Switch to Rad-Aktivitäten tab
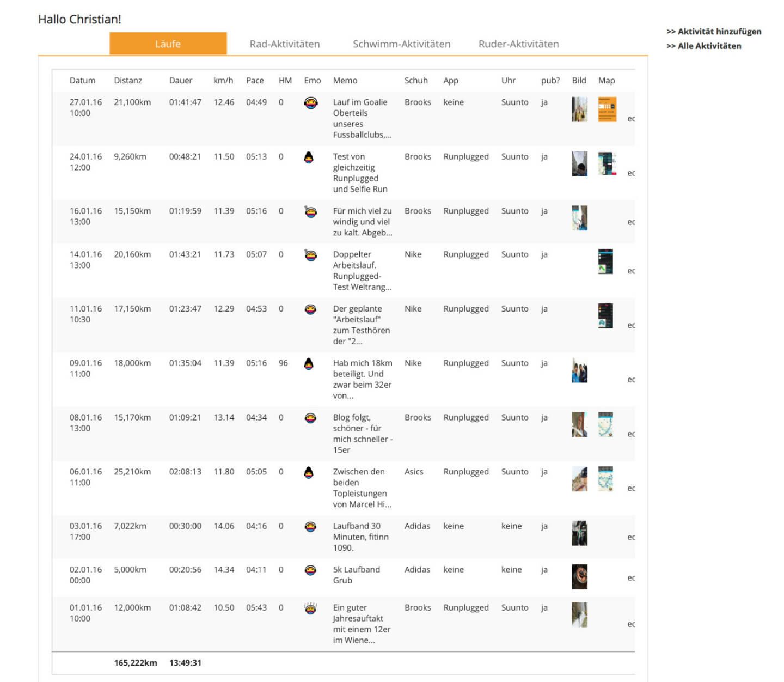The width and height of the screenshot is (784, 682). [x=284, y=44]
